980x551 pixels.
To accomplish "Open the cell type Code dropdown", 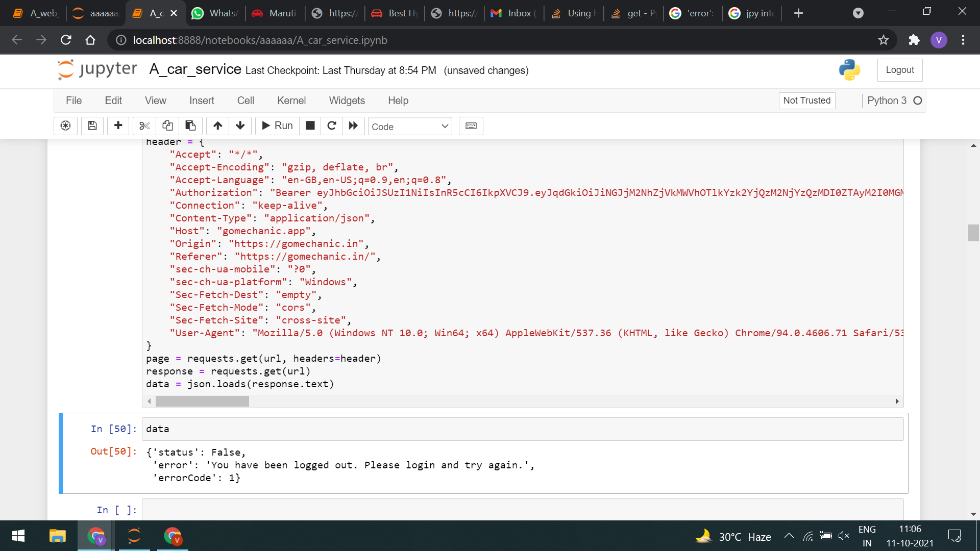I will click(410, 126).
